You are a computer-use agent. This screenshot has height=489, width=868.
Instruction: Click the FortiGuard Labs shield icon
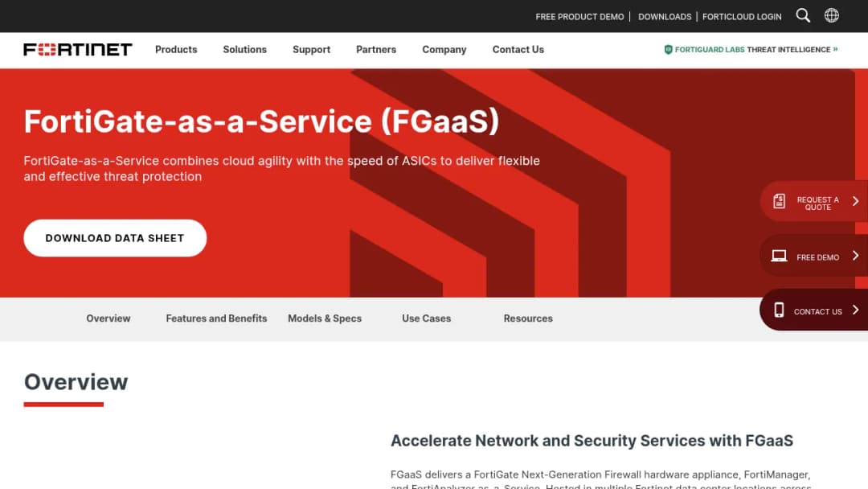[x=668, y=49]
